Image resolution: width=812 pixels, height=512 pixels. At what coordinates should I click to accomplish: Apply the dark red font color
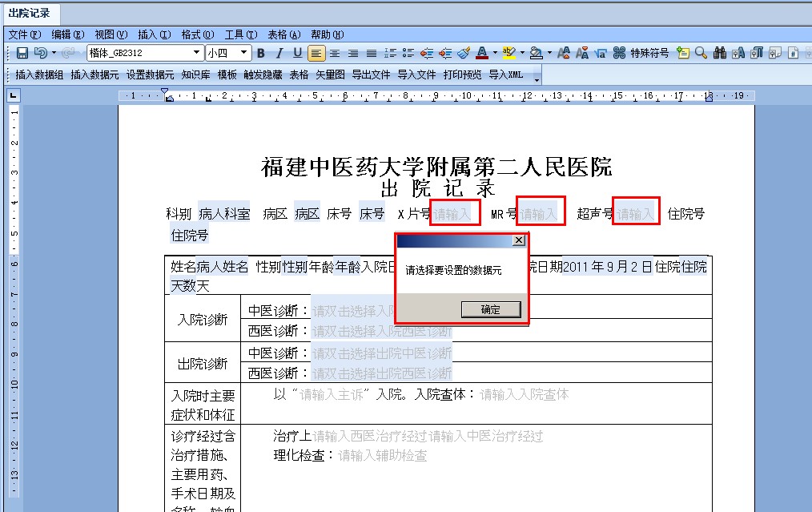(482, 53)
